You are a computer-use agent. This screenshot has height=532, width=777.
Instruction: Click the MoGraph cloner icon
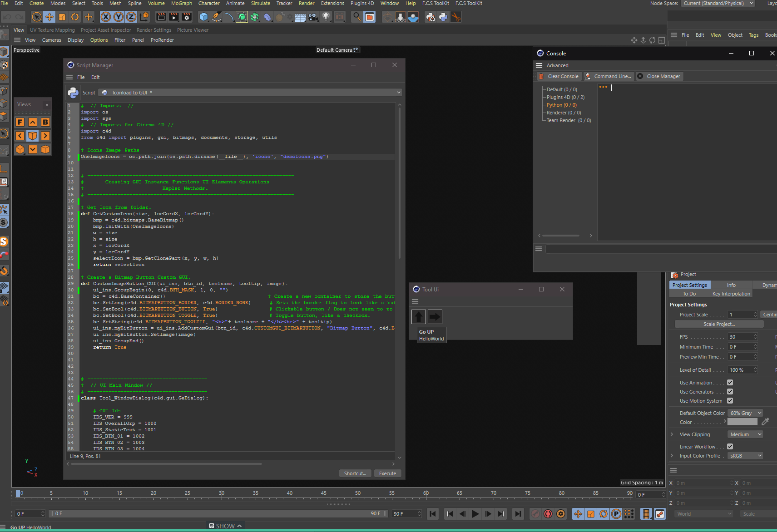click(x=255, y=17)
